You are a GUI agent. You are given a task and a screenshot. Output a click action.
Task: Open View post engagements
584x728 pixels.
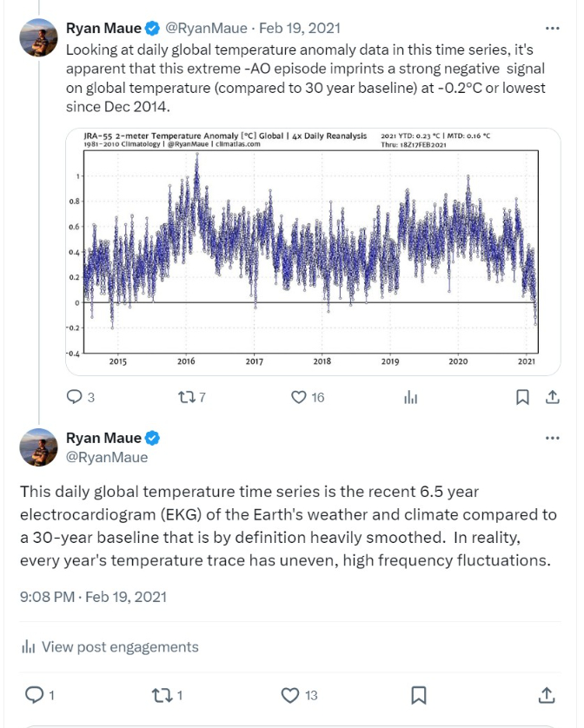[x=110, y=646]
